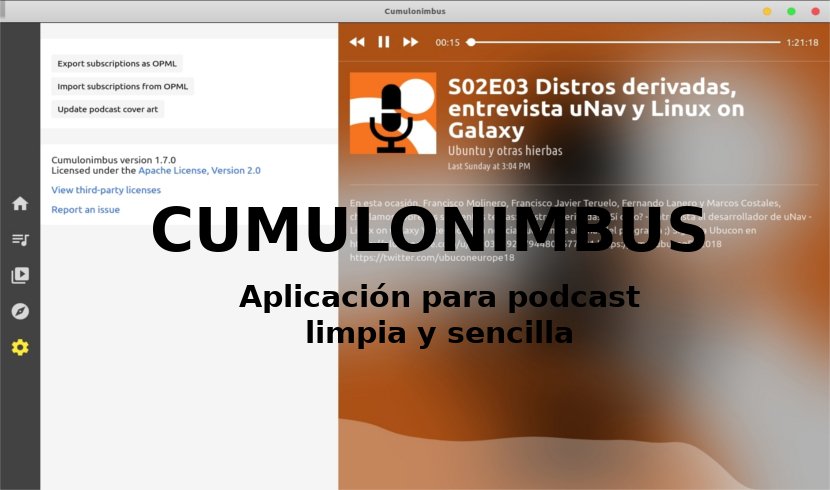Open View third-party licenses link
Screen dimensions: 830x490
[x=106, y=190]
